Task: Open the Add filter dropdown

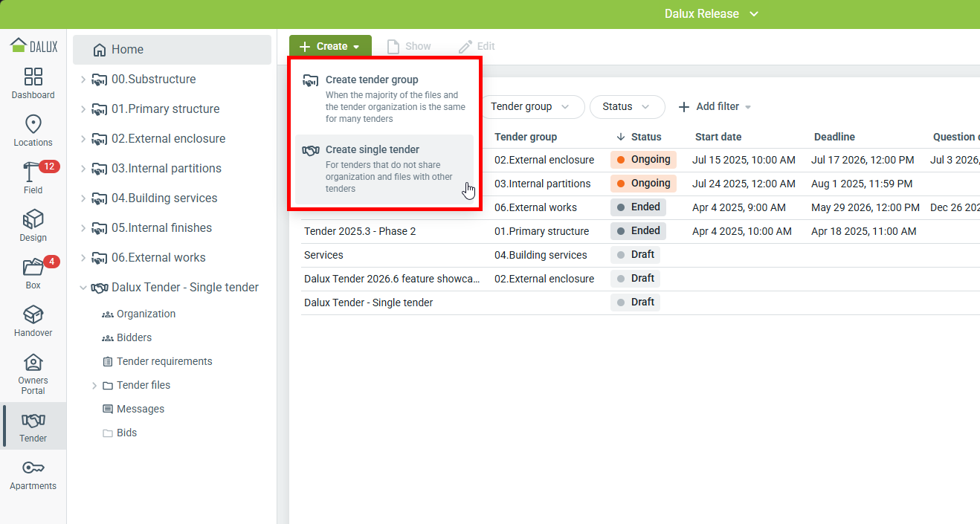Action: (x=715, y=107)
